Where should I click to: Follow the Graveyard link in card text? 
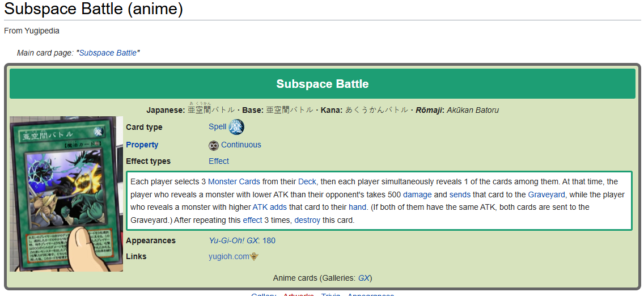pyautogui.click(x=546, y=194)
